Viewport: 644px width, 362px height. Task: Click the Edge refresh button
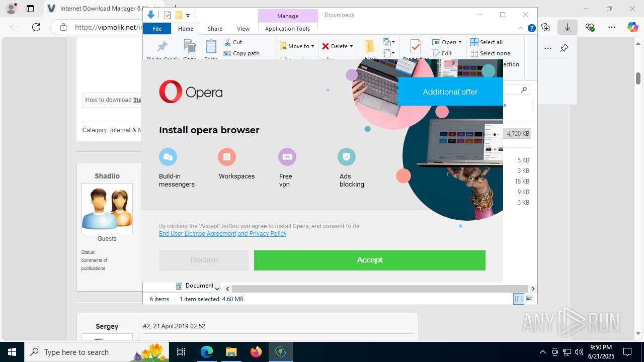(36, 27)
